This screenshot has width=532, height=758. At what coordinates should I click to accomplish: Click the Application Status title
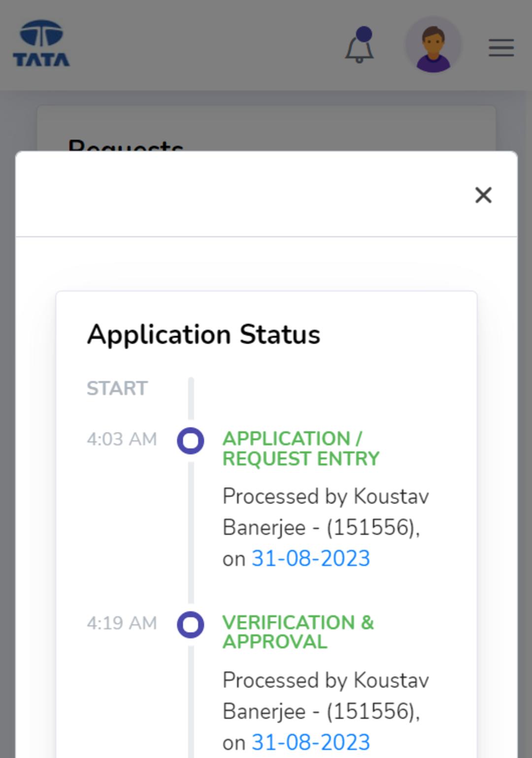pos(203,334)
